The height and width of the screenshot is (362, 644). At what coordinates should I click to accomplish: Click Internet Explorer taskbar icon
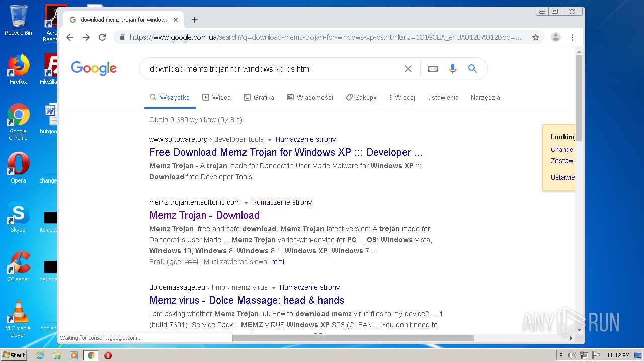pyautogui.click(x=40, y=355)
